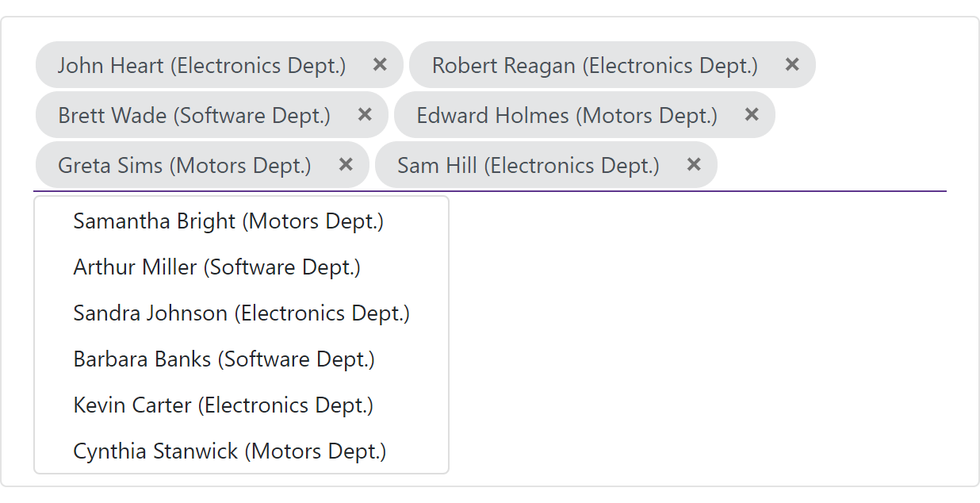Click the Robert Reagan tag label
The width and height of the screenshot is (980, 503).
(595, 65)
